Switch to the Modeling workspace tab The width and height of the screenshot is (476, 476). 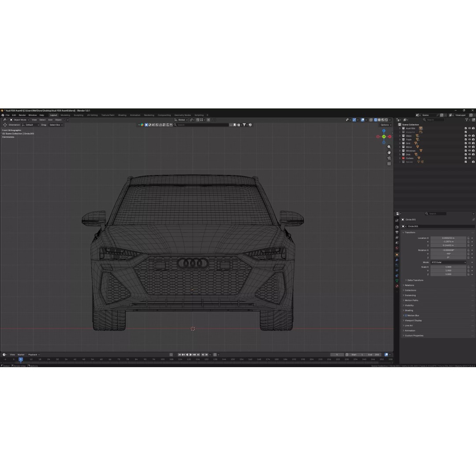65,115
